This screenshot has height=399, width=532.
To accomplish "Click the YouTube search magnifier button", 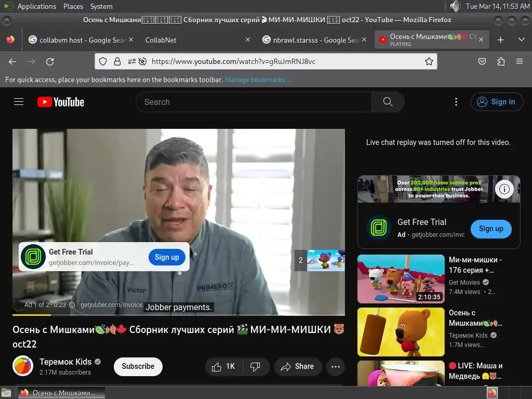I will 388,102.
